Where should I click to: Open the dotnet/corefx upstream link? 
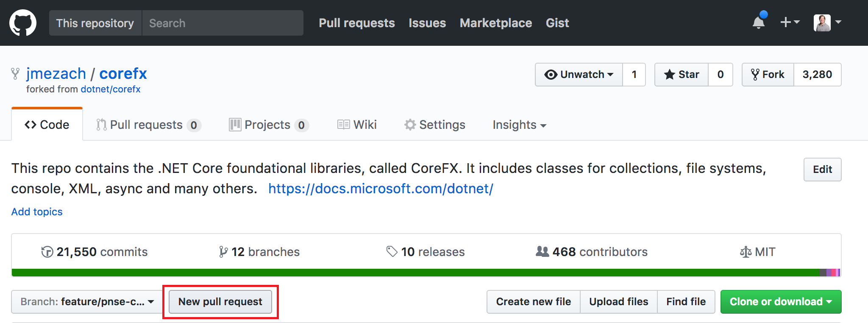[x=111, y=89]
